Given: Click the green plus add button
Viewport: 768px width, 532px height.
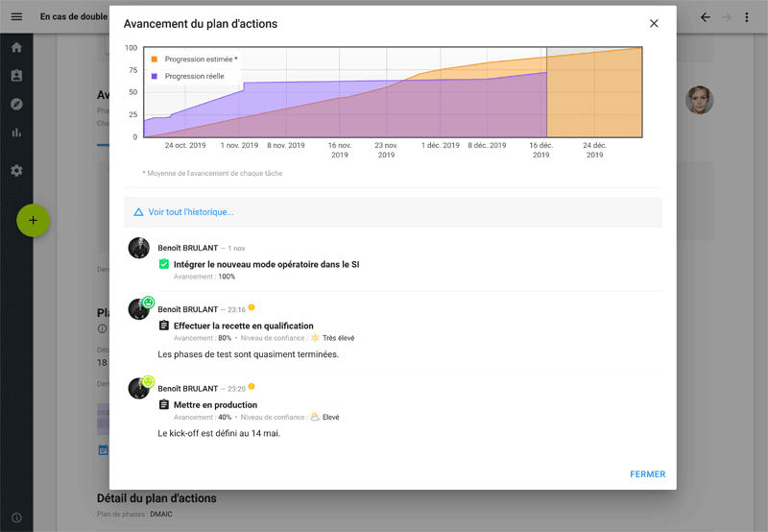Looking at the screenshot, I should [33, 221].
